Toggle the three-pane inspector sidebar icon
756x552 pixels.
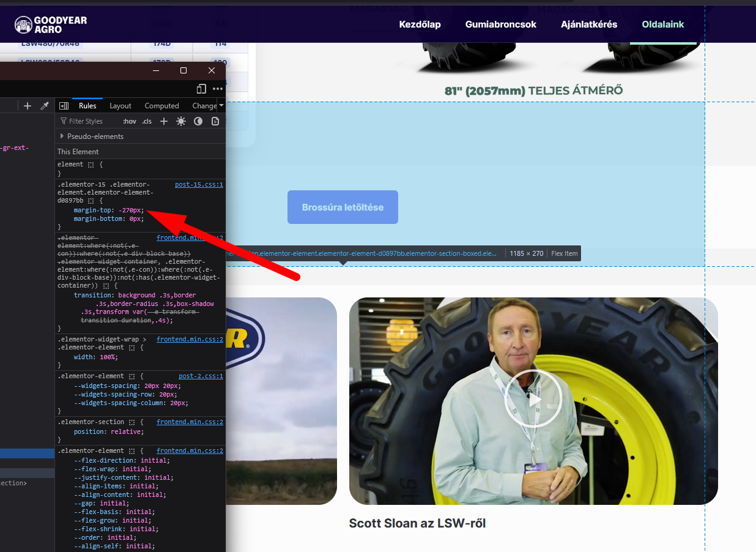(64, 106)
